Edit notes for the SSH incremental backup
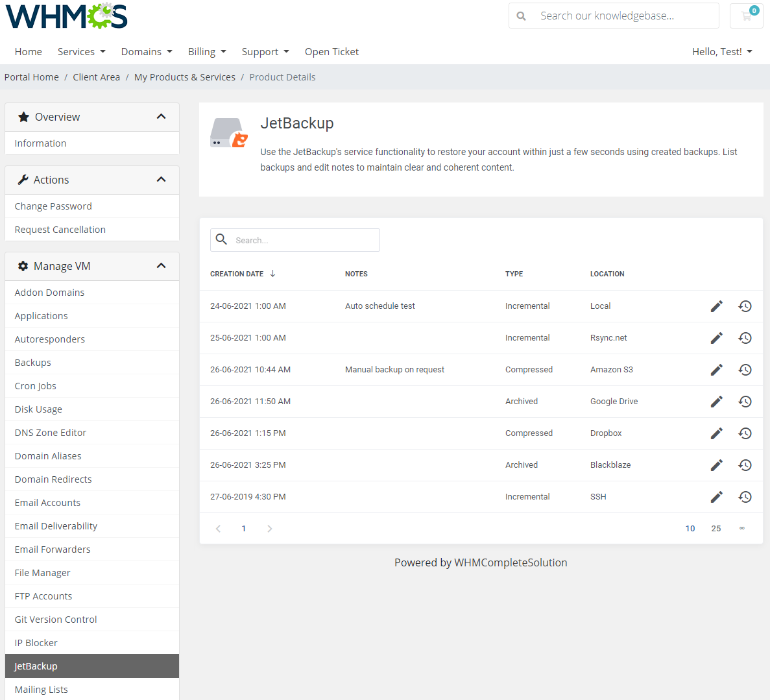The height and width of the screenshot is (700, 770). tap(716, 496)
